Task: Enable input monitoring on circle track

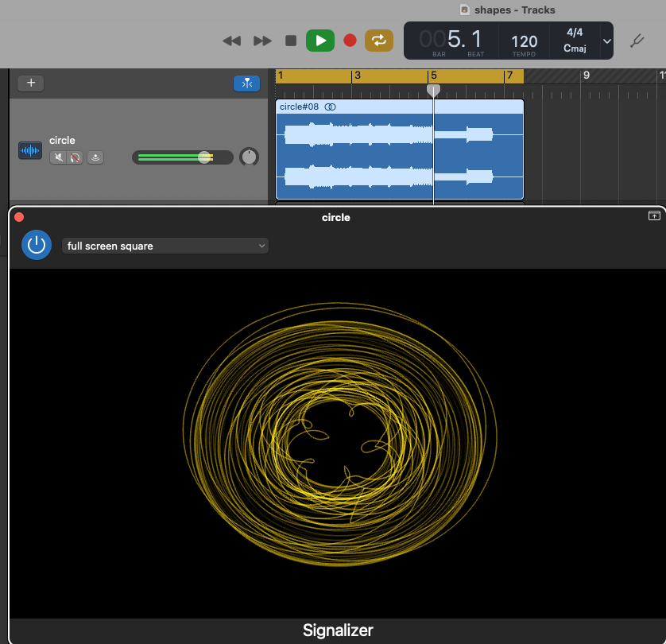Action: (95, 157)
